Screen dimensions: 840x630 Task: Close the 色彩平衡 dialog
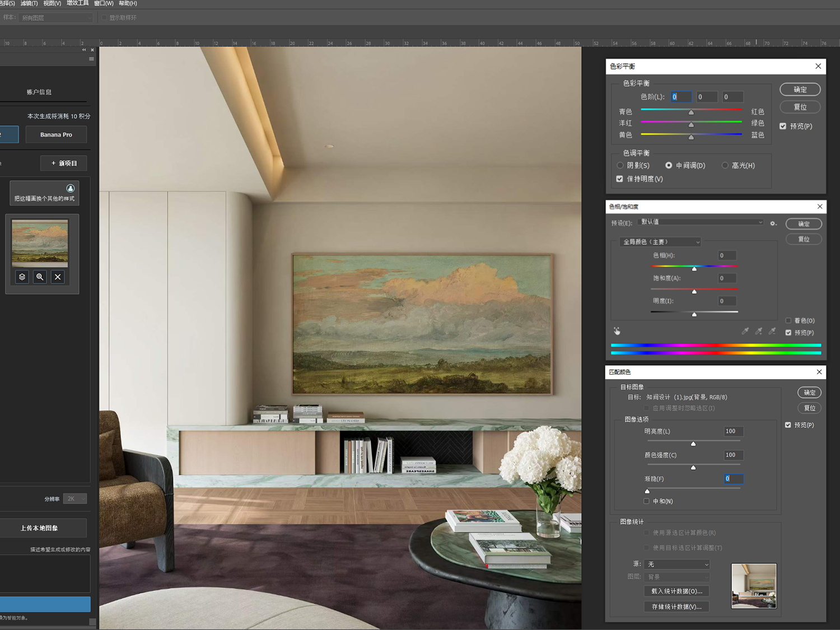click(818, 66)
